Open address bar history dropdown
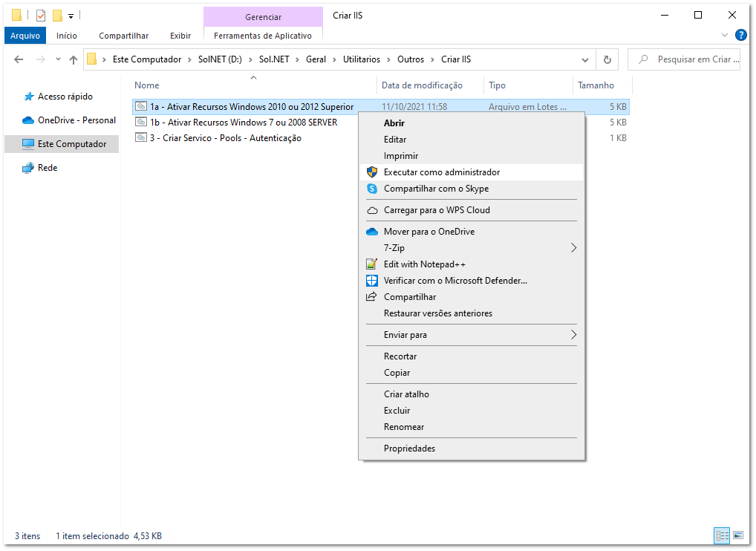This screenshot has height=551, width=756. click(586, 59)
